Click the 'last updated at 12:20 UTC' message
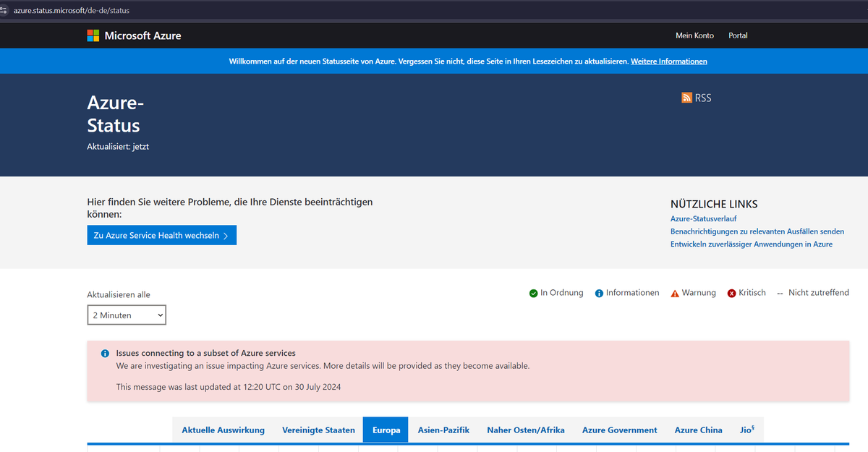 [x=229, y=387]
